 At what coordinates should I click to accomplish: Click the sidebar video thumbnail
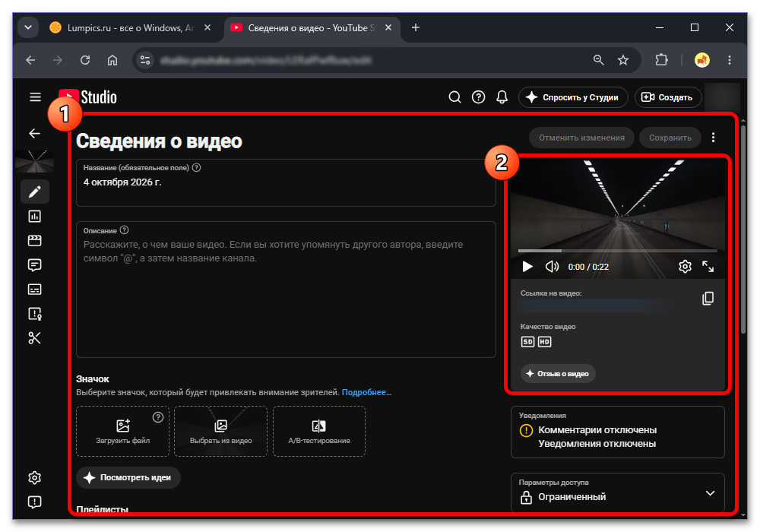(x=34, y=161)
